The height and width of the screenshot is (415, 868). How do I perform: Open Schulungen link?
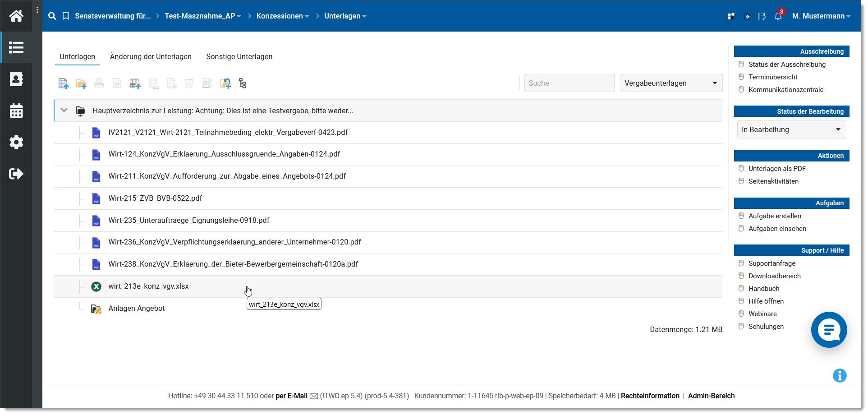pos(766,327)
